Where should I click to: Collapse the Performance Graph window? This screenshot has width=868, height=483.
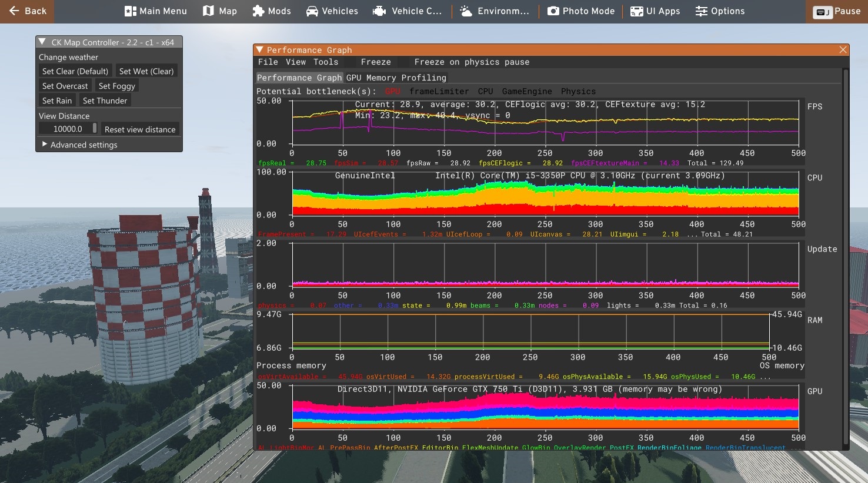[x=259, y=50]
